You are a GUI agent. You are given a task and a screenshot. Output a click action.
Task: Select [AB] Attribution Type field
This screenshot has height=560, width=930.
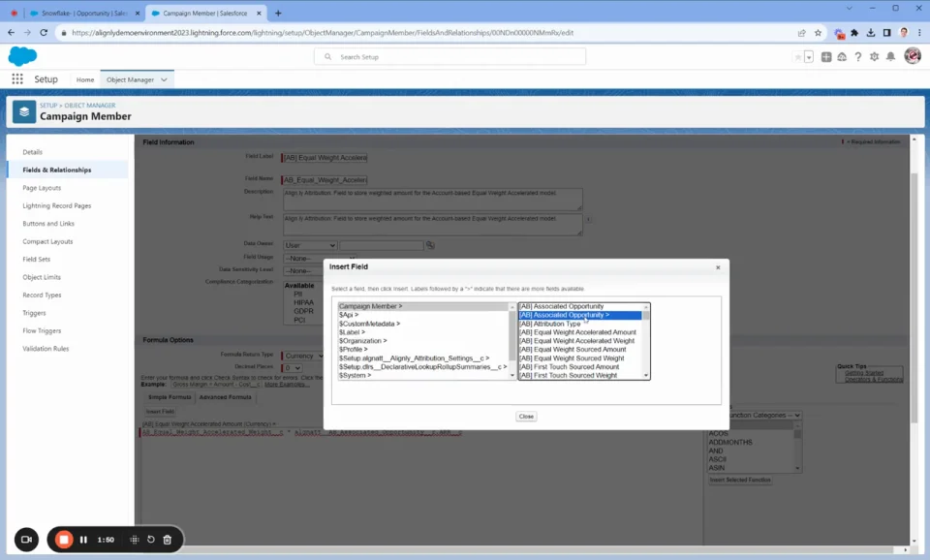[580, 324]
